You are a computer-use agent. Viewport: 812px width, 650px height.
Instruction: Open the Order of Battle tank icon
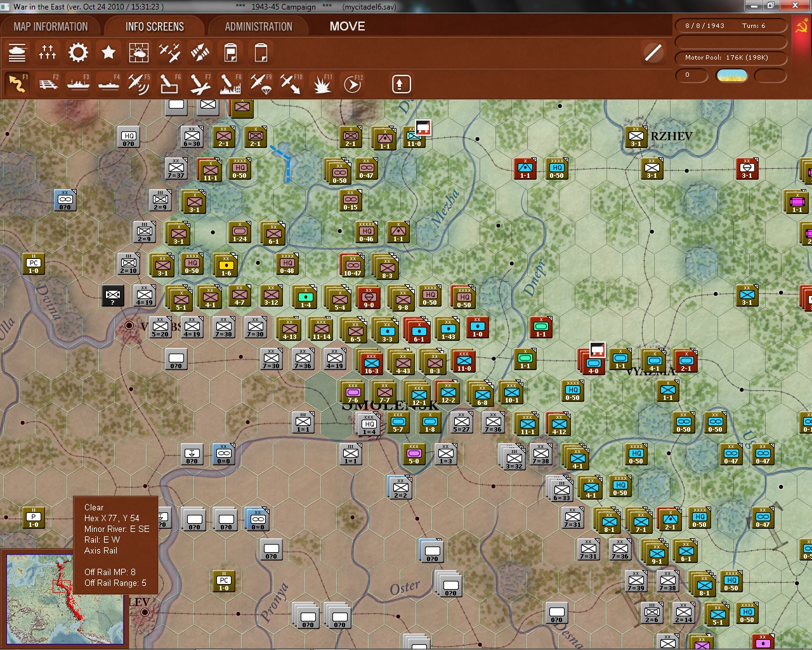tap(17, 52)
